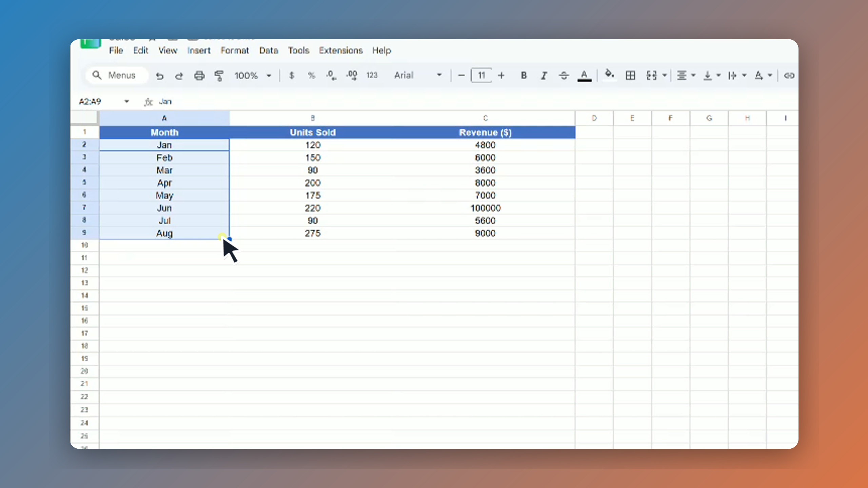Open horizontal align dropdown
The image size is (868, 488).
click(x=686, y=75)
